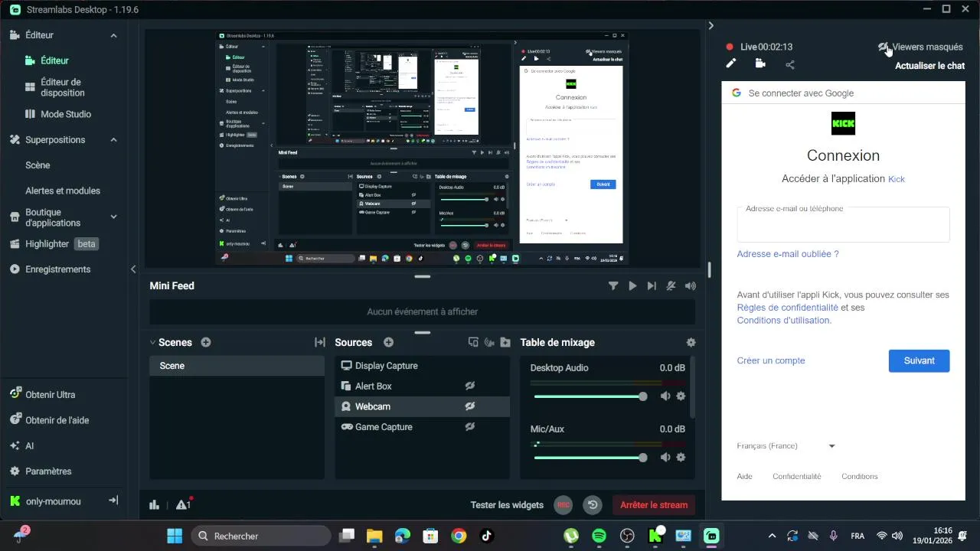Click Arrêter le stream button
Viewport: 980px width, 551px height.
pos(654,504)
